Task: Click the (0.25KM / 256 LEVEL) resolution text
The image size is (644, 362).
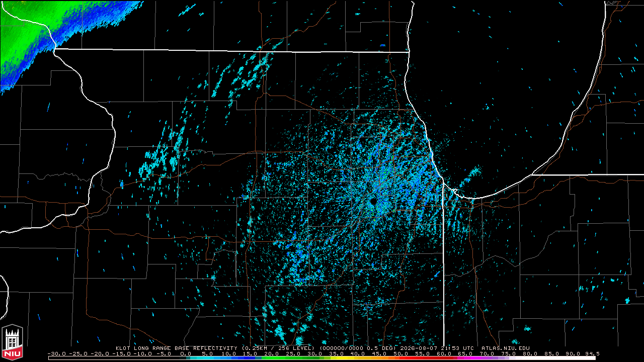Action: [277, 348]
